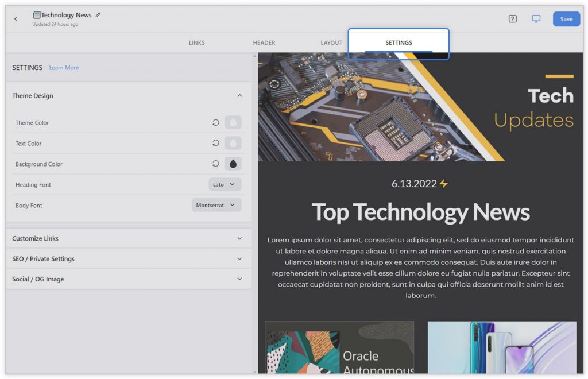The image size is (588, 379).
Task: Click the desktop preview monitor icon
Action: (x=536, y=18)
